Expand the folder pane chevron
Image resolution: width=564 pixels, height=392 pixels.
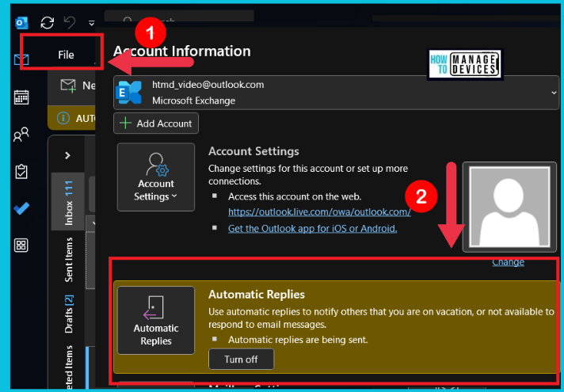67,155
